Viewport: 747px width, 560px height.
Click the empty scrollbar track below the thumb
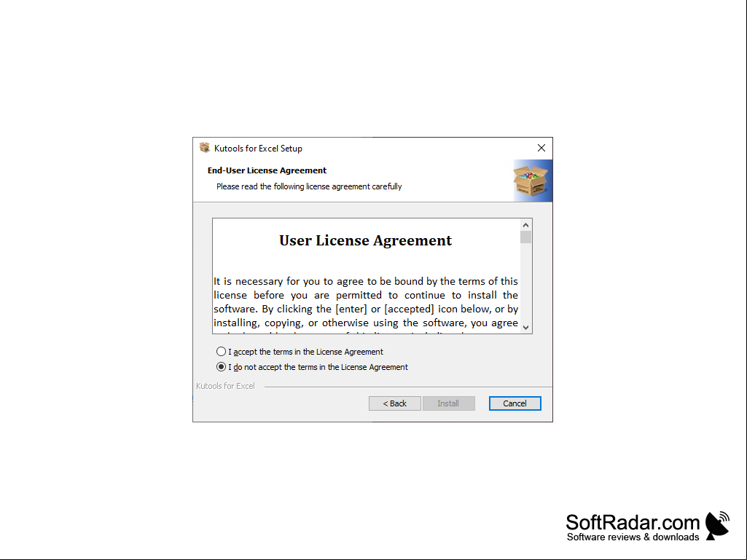(525, 283)
